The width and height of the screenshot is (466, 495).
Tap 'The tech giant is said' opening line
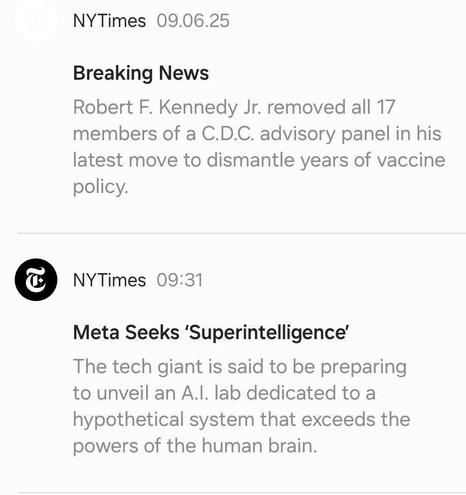pos(240,367)
